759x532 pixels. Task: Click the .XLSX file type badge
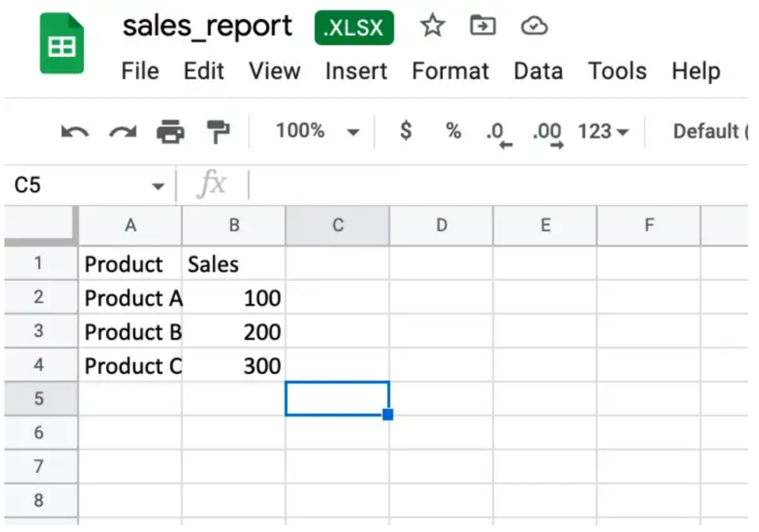click(353, 27)
